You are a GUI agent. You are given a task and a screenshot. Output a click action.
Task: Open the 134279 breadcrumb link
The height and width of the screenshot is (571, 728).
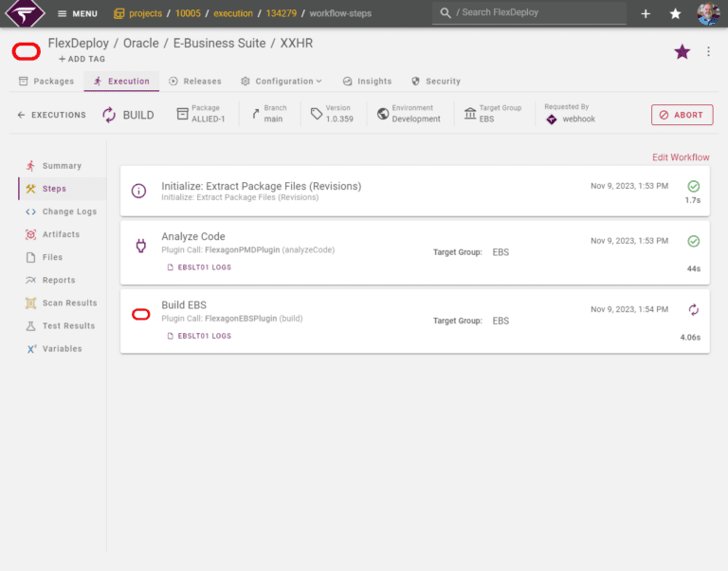tap(281, 13)
